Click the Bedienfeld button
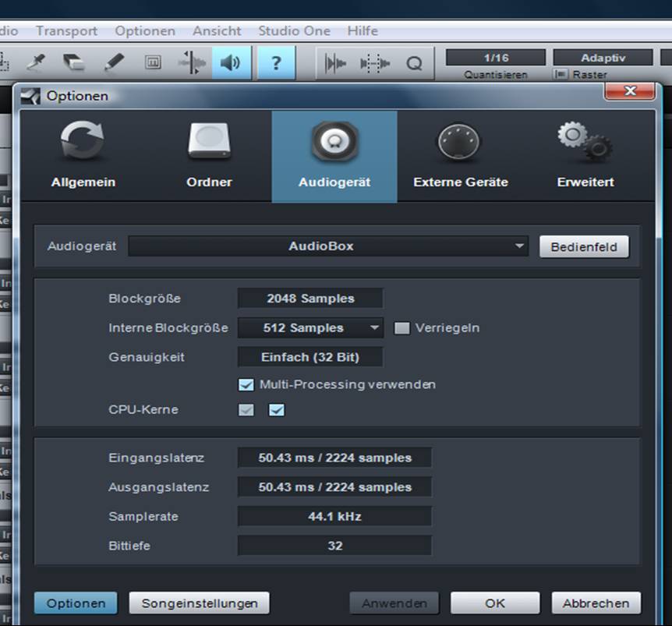Viewport: 672px width, 626px height. [584, 247]
